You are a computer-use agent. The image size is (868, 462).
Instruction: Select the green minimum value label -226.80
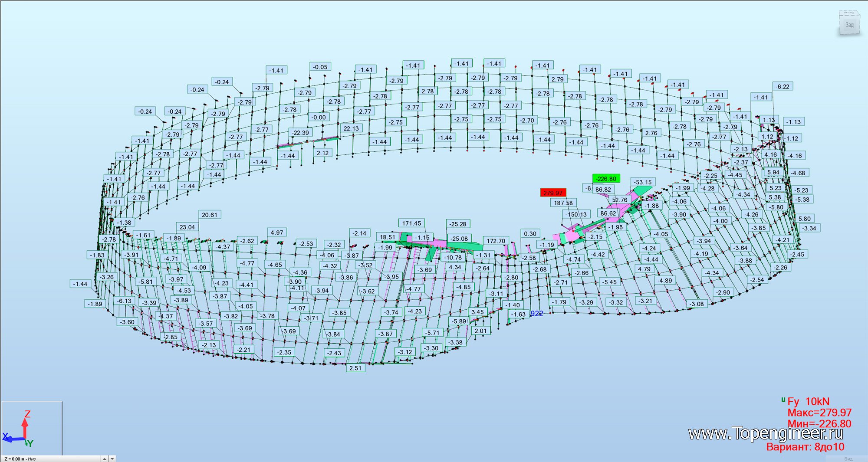click(x=606, y=179)
